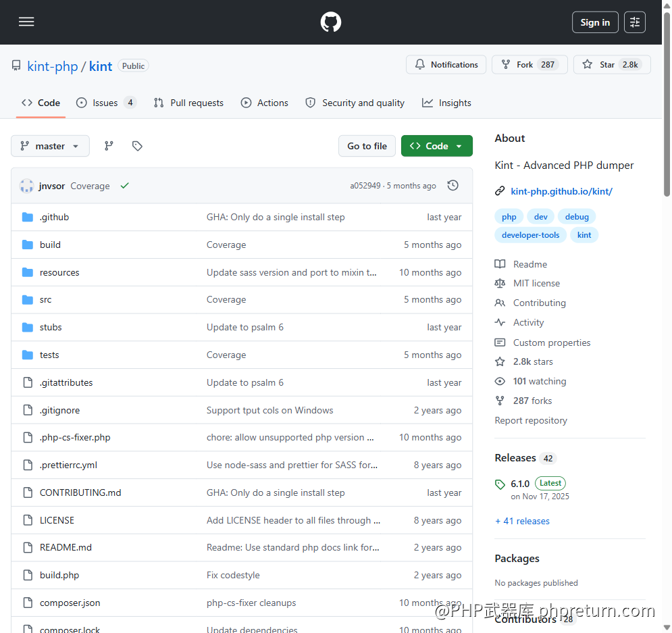Go to the GitHub homepage logo
The width and height of the screenshot is (672, 633).
click(330, 22)
